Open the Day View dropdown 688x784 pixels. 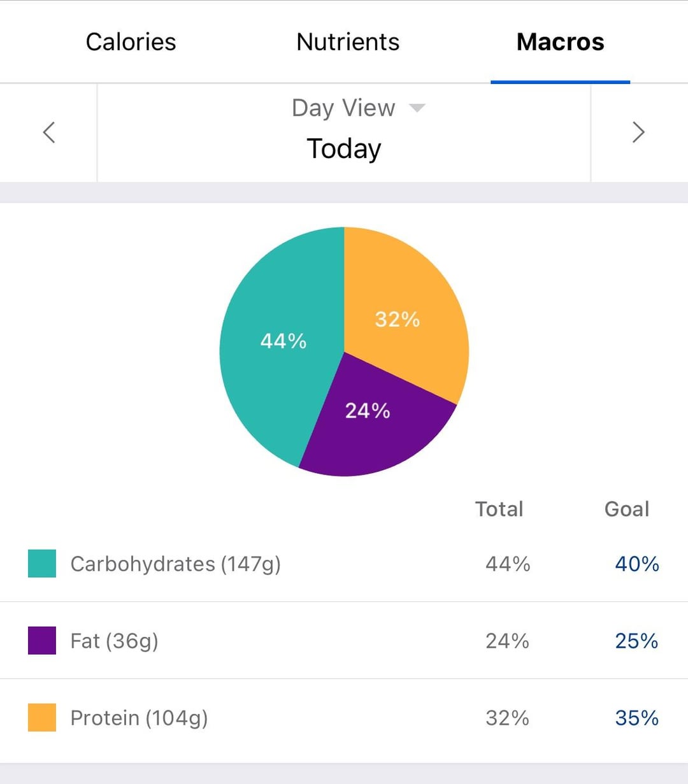click(358, 108)
